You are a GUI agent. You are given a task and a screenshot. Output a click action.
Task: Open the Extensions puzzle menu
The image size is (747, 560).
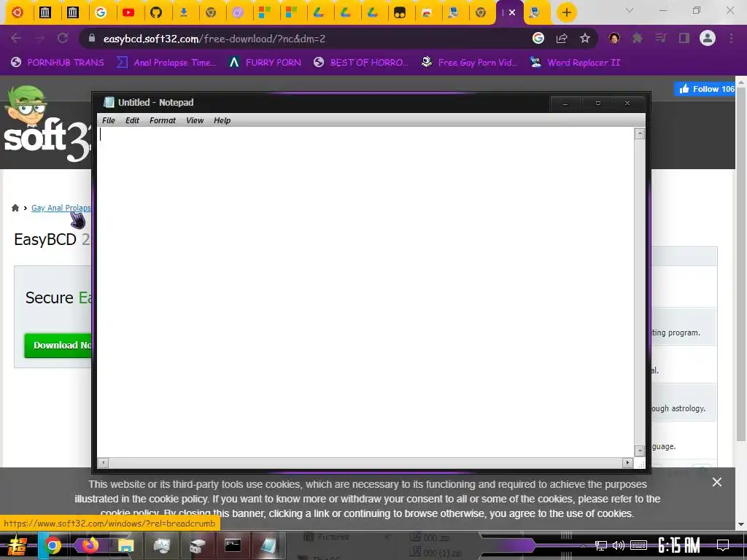pos(638,39)
